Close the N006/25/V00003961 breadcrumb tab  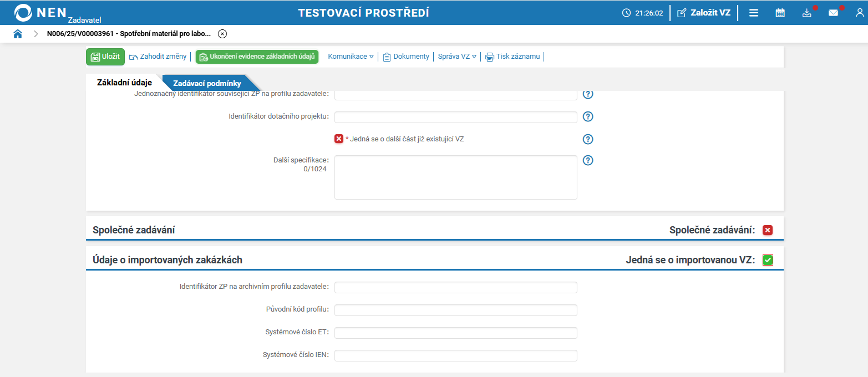222,34
